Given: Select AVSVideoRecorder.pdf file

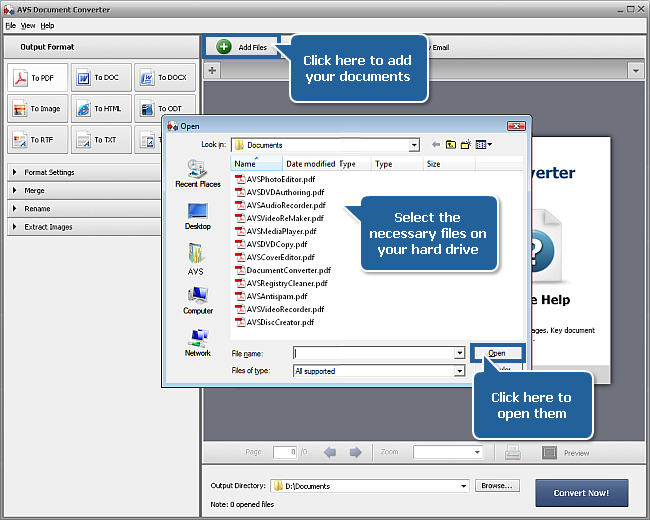Looking at the screenshot, I should pos(280,309).
